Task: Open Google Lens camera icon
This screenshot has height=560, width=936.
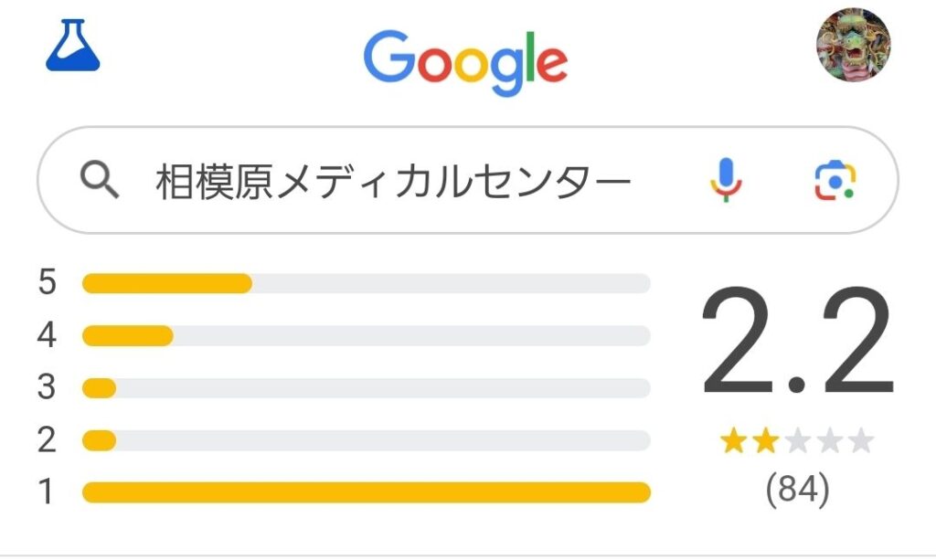Action: pos(835,180)
